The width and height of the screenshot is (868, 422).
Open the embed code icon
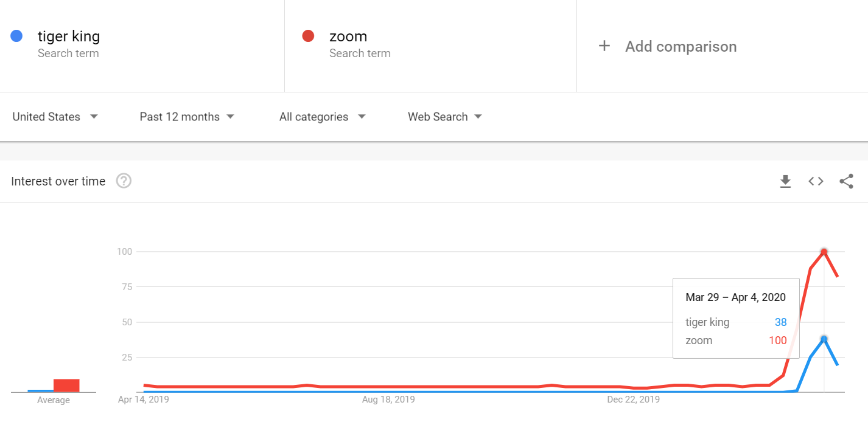(816, 181)
